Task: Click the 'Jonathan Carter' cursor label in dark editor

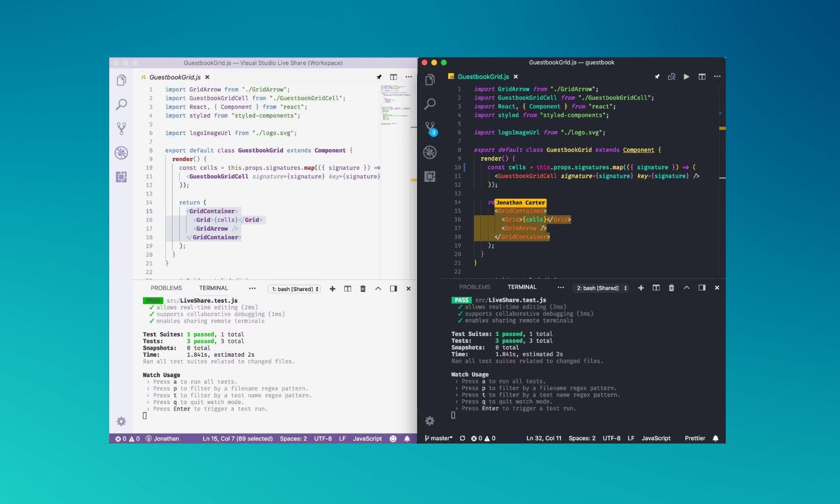Action: point(520,203)
